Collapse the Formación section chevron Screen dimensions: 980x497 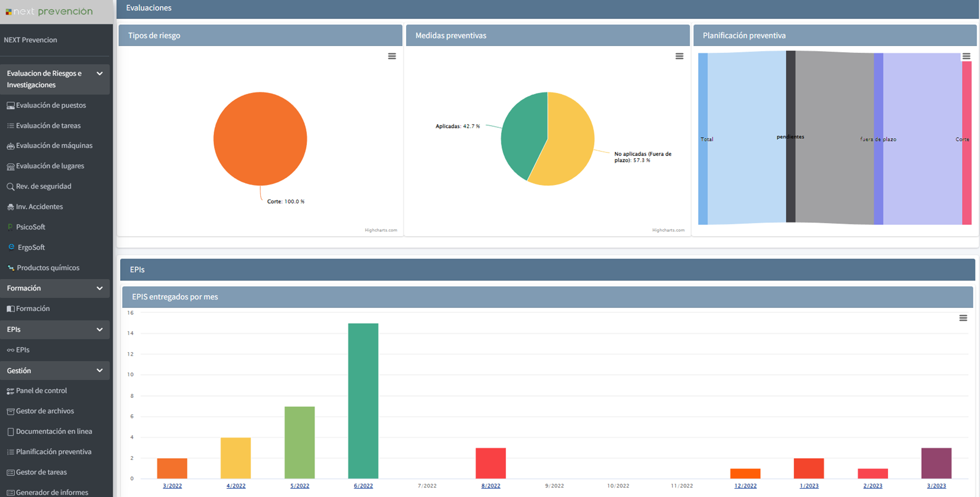tap(99, 288)
